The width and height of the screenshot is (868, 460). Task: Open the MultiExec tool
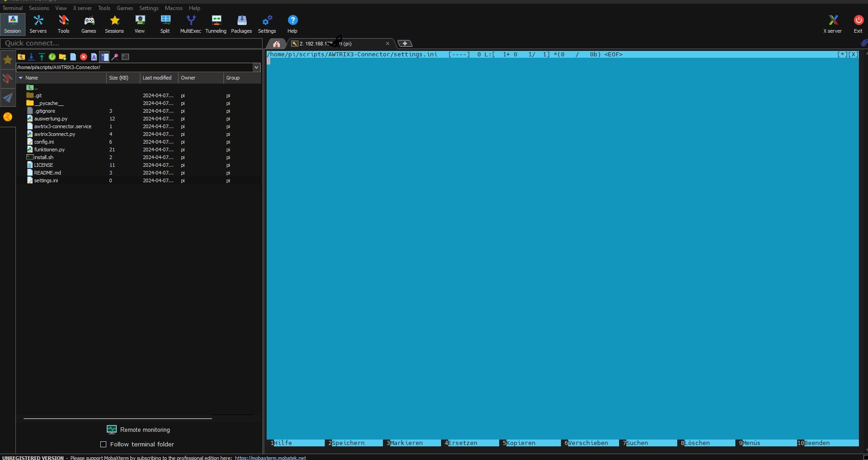click(190, 24)
